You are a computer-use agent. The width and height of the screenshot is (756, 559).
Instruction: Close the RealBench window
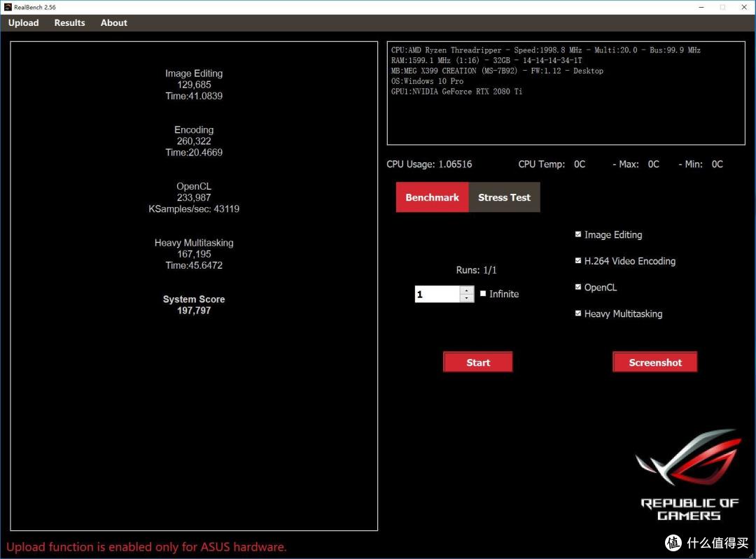pos(744,7)
